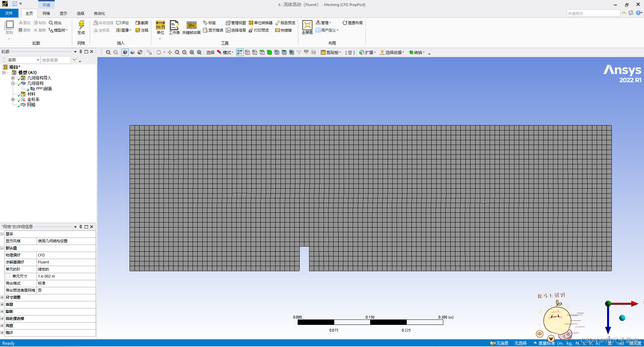This screenshot has height=347, width=644.
Task: Toggle the vertex selection filter
Action: (247, 52)
